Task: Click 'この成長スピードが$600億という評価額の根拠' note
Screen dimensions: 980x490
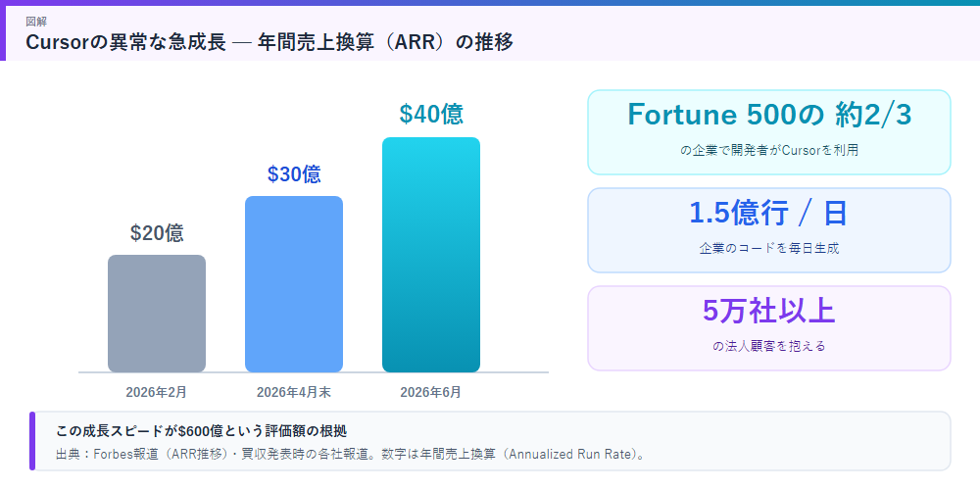Action: (x=201, y=431)
